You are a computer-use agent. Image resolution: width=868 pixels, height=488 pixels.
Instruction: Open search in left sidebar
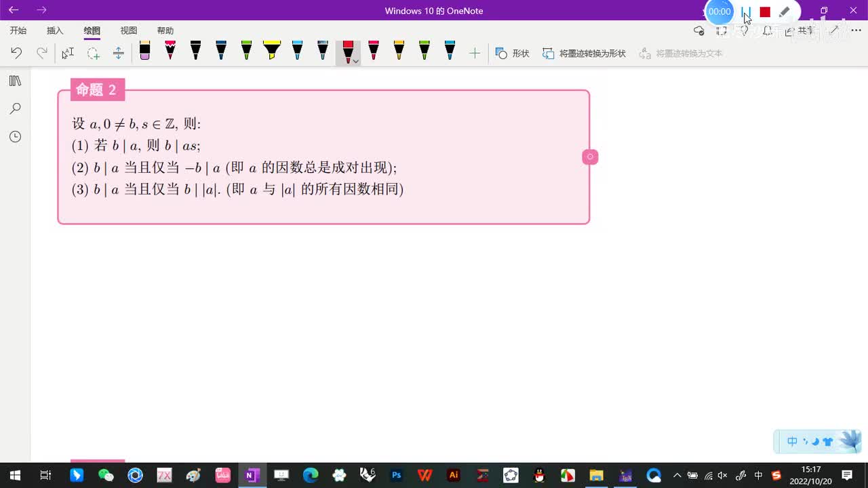15,108
